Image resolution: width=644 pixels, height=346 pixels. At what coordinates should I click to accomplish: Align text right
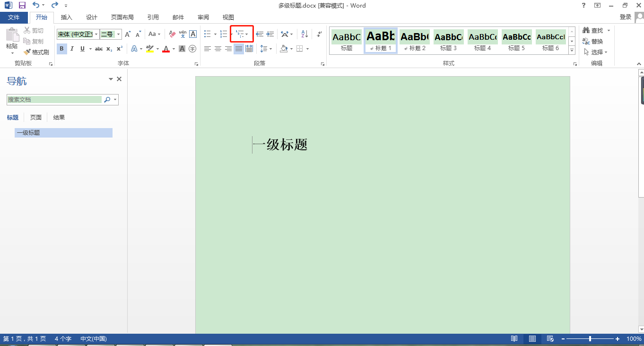click(x=228, y=49)
